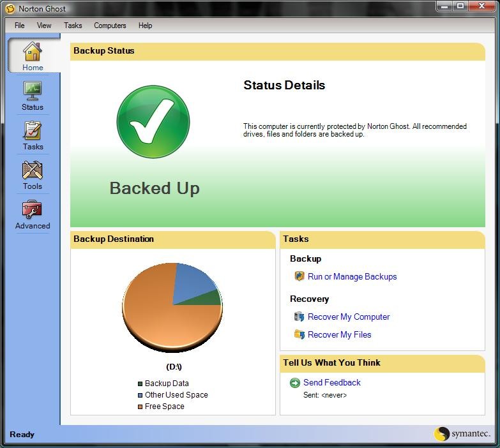
Task: Click the Run or Manage Backups icon
Action: coord(299,276)
